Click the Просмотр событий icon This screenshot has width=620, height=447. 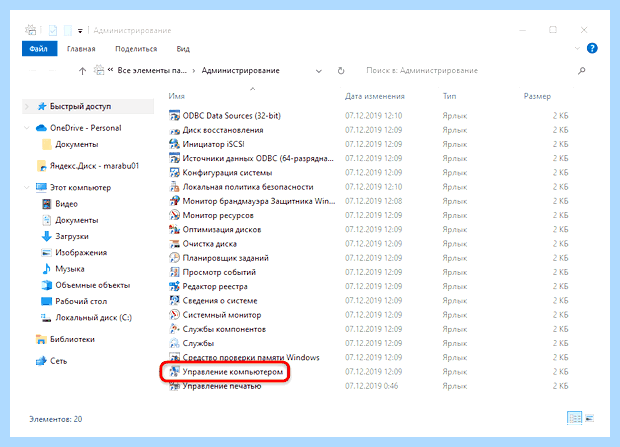(174, 273)
